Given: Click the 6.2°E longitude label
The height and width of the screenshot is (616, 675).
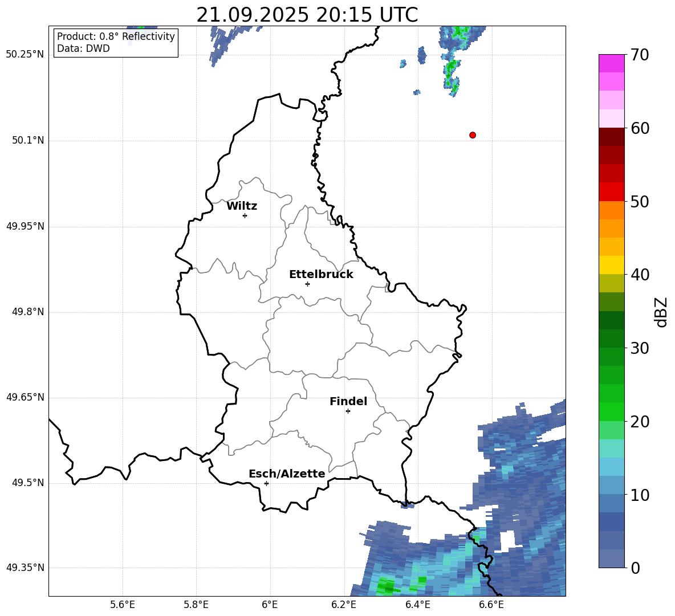Looking at the screenshot, I should tap(344, 605).
